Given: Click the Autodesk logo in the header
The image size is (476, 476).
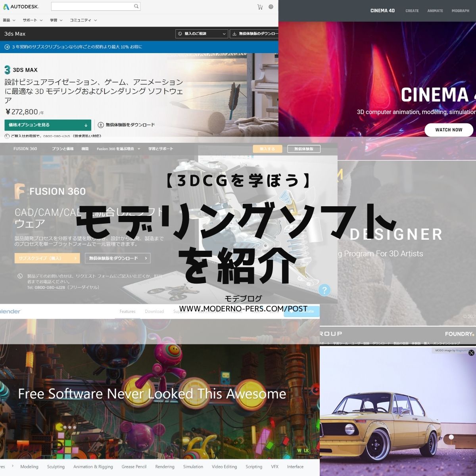Looking at the screenshot, I should (21, 7).
